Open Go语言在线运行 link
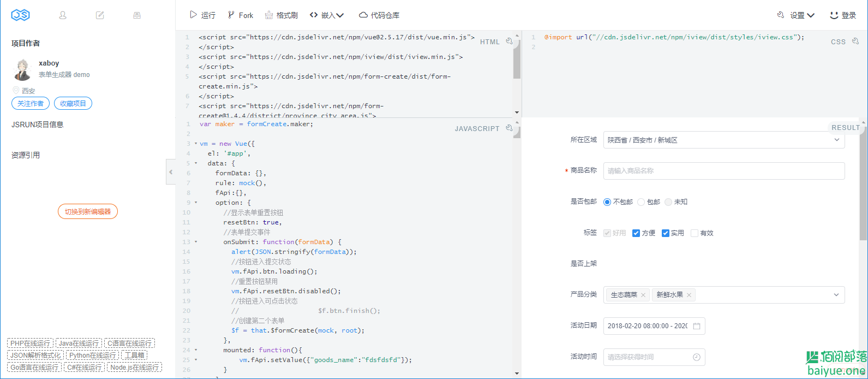 click(x=34, y=368)
